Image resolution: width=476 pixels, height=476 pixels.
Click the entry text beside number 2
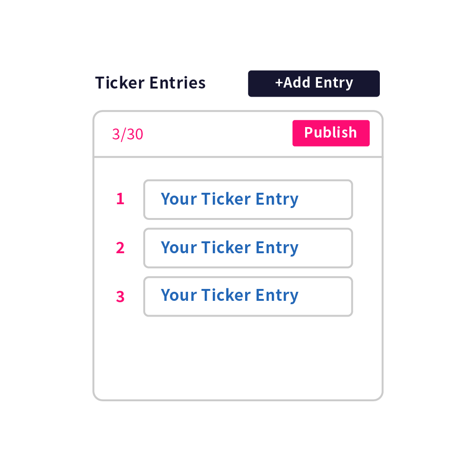(x=229, y=248)
